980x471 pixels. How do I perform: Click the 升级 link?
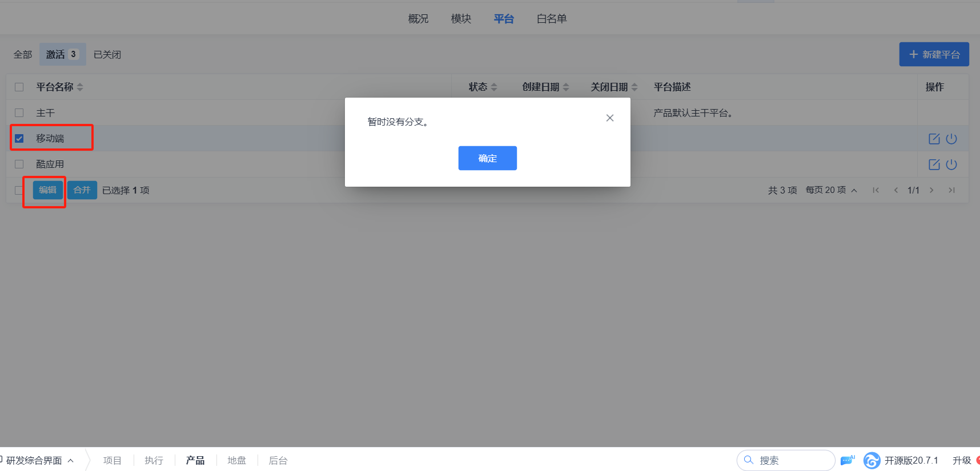coord(962,460)
